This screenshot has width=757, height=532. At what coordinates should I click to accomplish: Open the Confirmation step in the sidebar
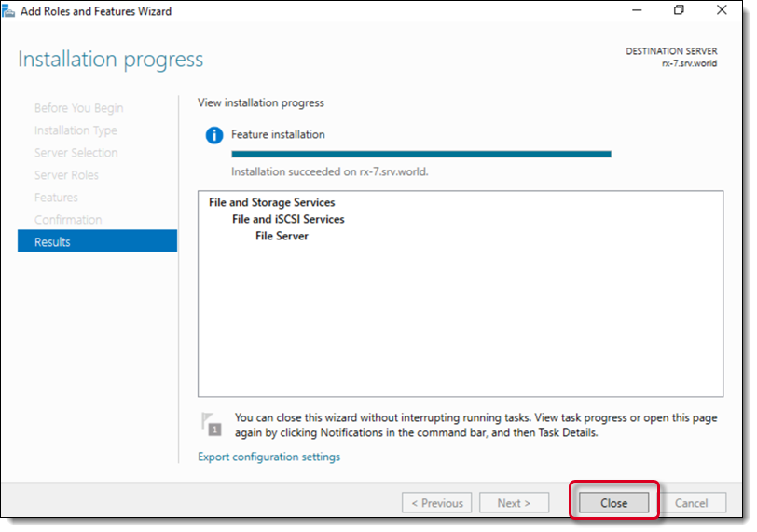[68, 220]
